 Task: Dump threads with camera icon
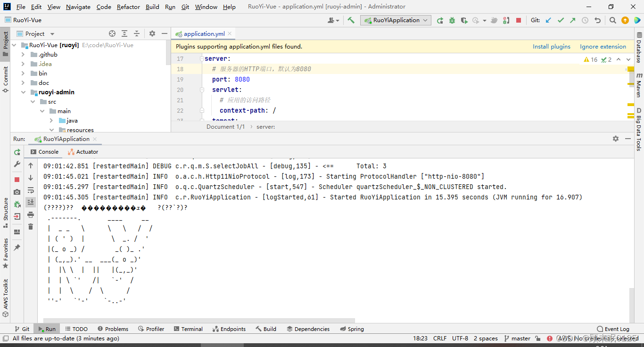pos(17,192)
